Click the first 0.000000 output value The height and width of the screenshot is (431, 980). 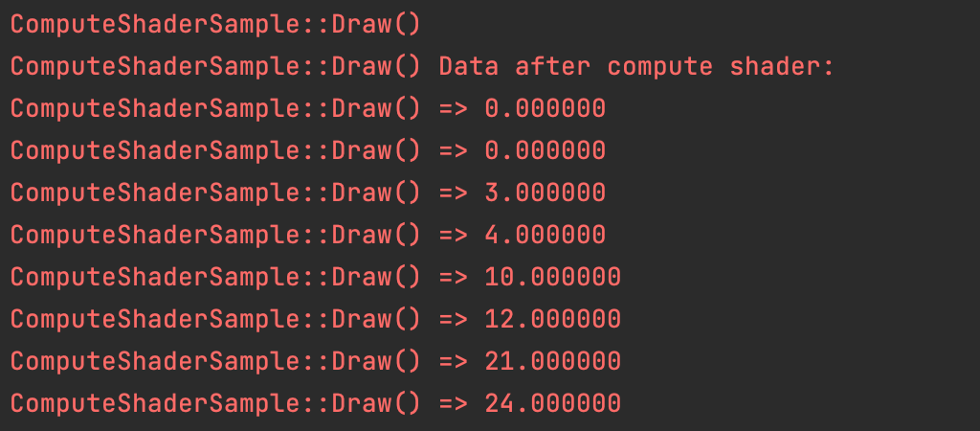pos(545,109)
